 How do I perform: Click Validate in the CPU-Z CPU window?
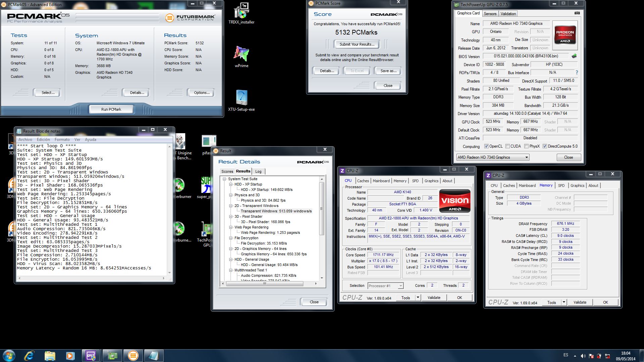click(434, 298)
